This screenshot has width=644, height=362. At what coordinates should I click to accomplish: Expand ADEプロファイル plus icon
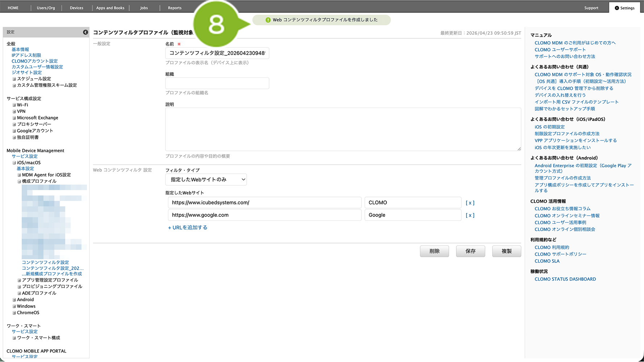(19, 294)
